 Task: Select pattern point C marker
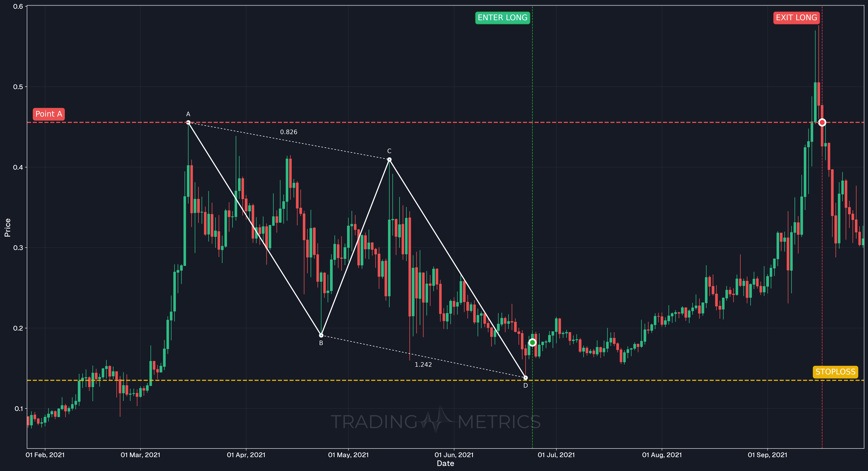[389, 160]
